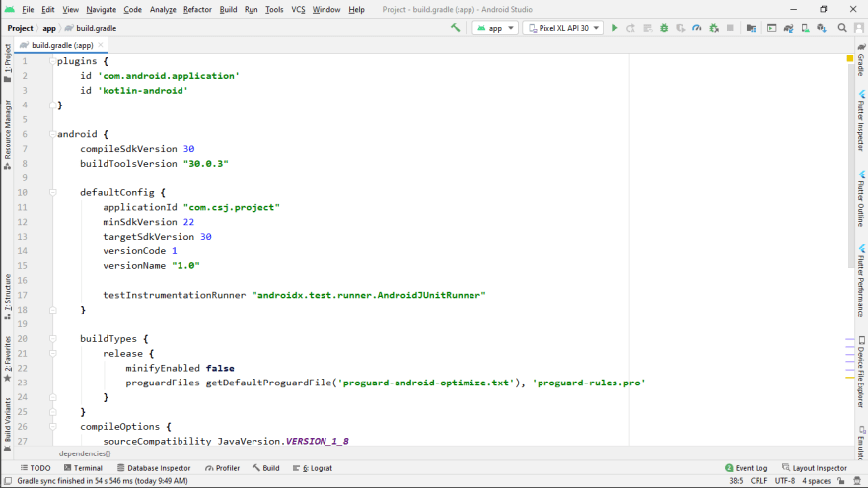
Task: Collapse the plugins block fold marker
Action: pyautogui.click(x=52, y=61)
